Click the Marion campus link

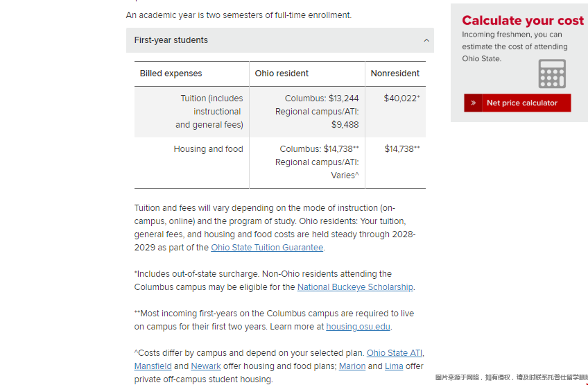click(352, 366)
